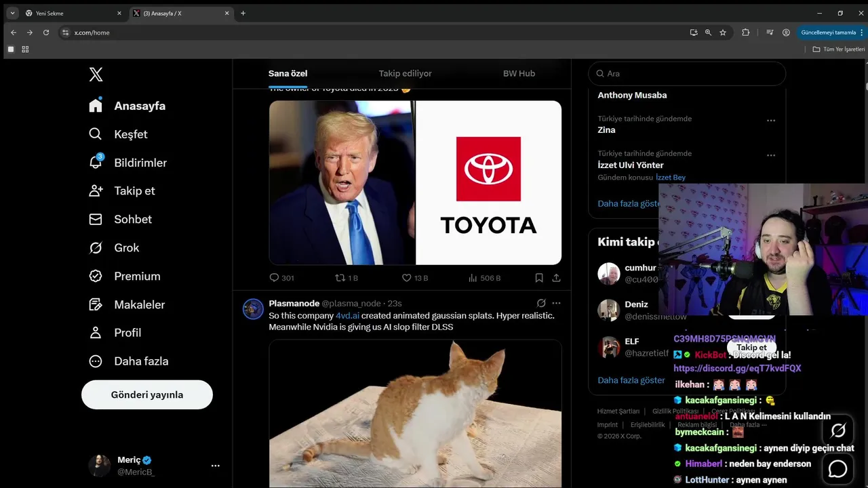868x488 pixels.
Task: Switch to Sana özel tab
Action: 288,74
